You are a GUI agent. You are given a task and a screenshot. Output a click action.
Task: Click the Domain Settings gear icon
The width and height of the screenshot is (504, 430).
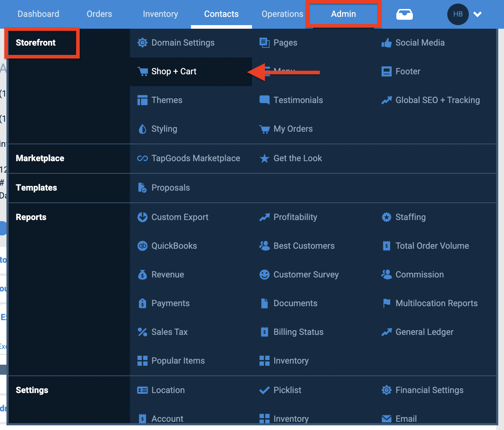tap(143, 43)
